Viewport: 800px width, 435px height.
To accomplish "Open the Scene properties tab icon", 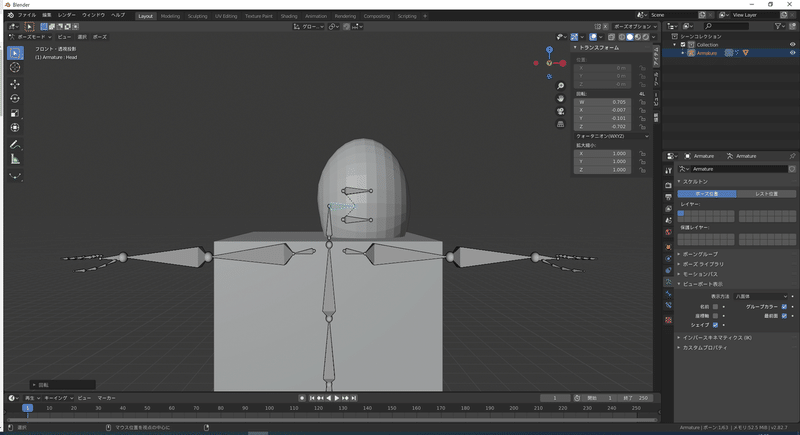I will tap(668, 220).
